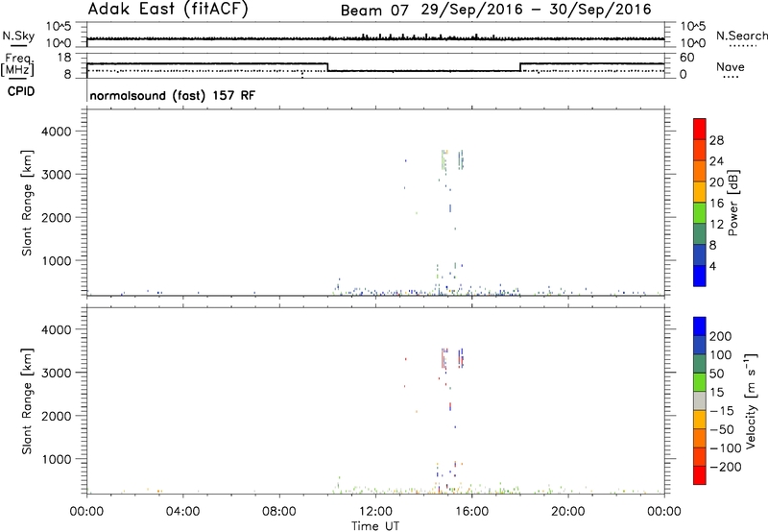Viewport: 768px width, 532px height.
Task: Click Velocity color bar segment between 50 and 100
Action: point(700,364)
